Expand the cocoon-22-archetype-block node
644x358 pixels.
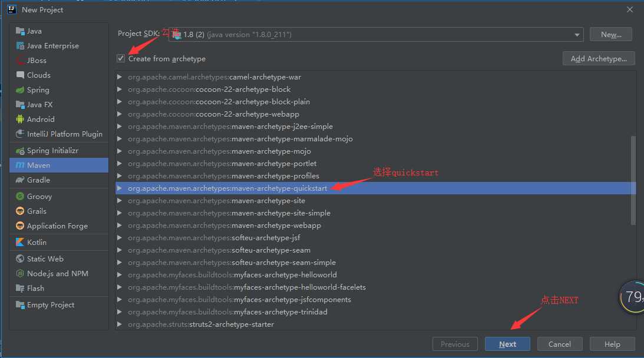(x=119, y=89)
